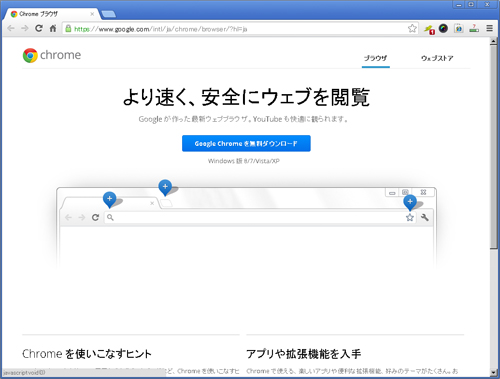Click the plus marker on illustrated tab
Screen dimensions: 500x379
point(109,199)
